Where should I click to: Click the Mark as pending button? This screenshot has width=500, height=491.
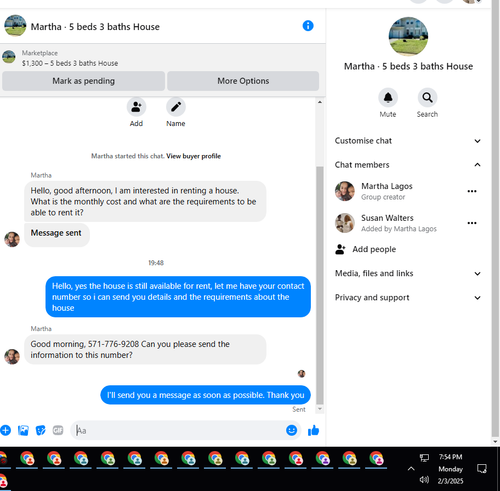tap(83, 81)
